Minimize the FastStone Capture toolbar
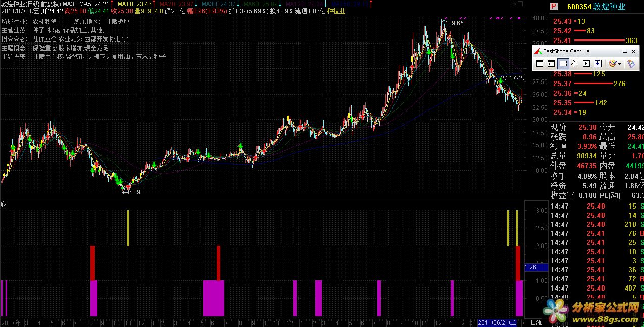 click(x=624, y=51)
